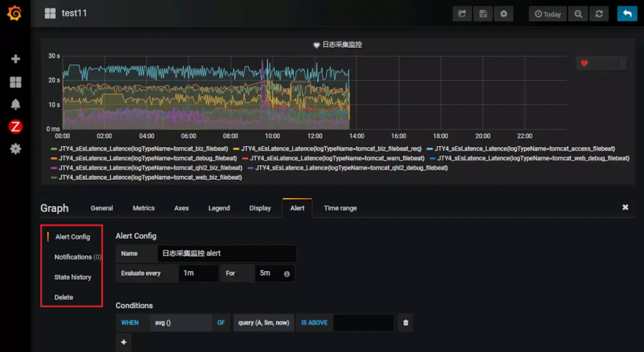Screen dimensions: 644x352
Task: Change the avg () reducer function
Action: point(180,322)
